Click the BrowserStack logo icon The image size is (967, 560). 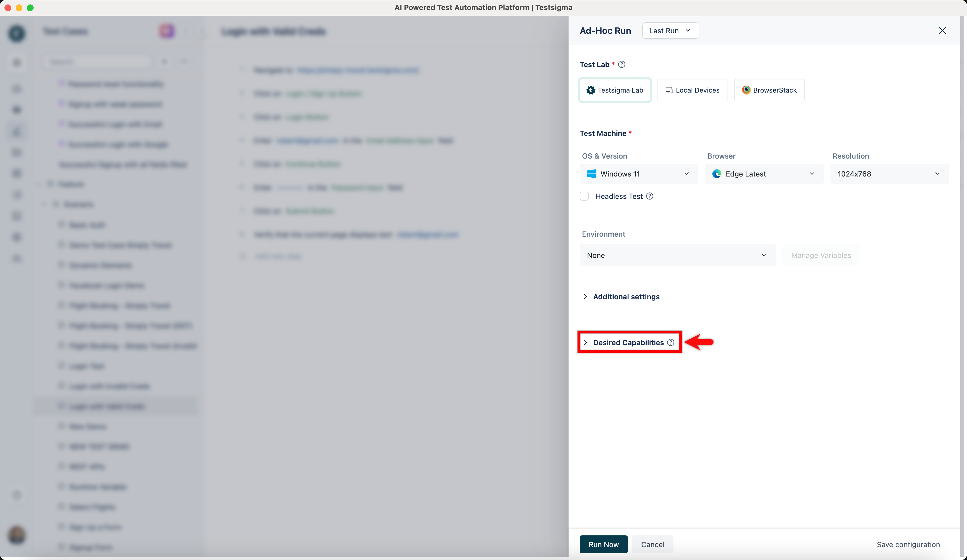tap(746, 90)
